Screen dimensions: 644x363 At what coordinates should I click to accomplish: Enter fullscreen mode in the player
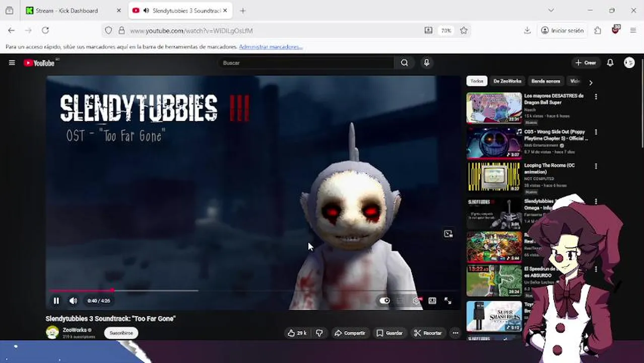pos(448,301)
